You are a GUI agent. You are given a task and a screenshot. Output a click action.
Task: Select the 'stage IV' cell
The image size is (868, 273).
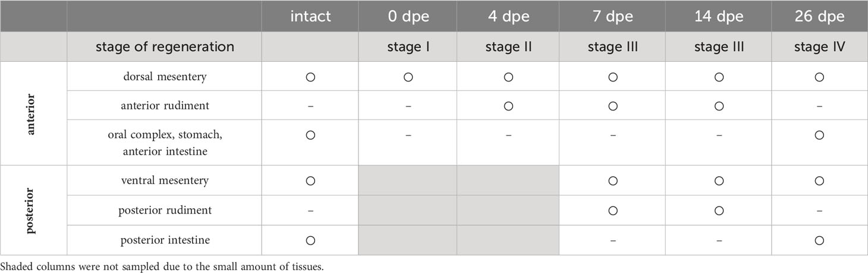point(819,46)
